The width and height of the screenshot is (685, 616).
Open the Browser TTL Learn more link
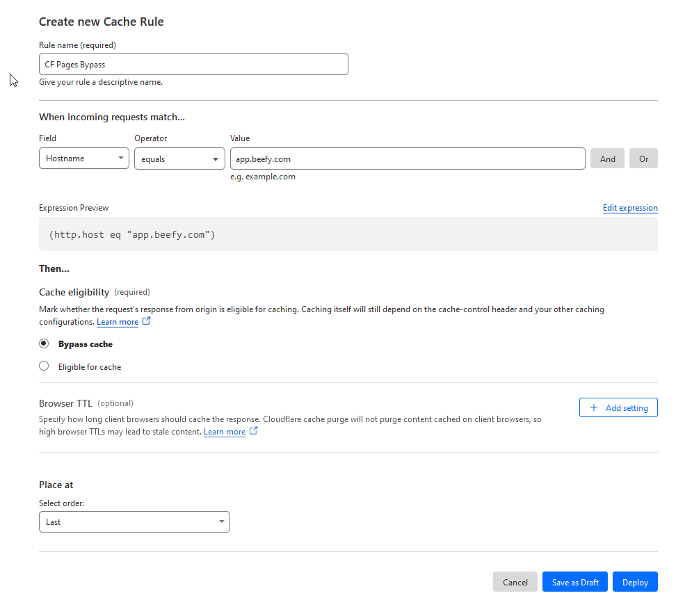coord(224,431)
